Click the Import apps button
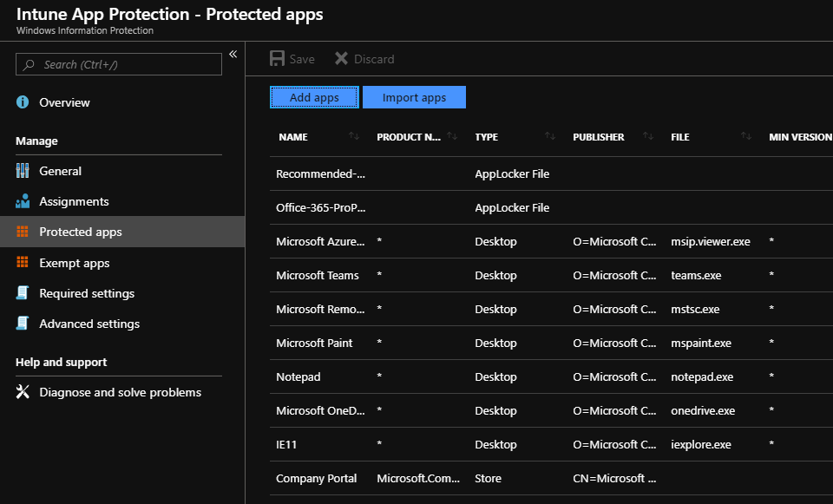The width and height of the screenshot is (833, 504). tap(414, 97)
